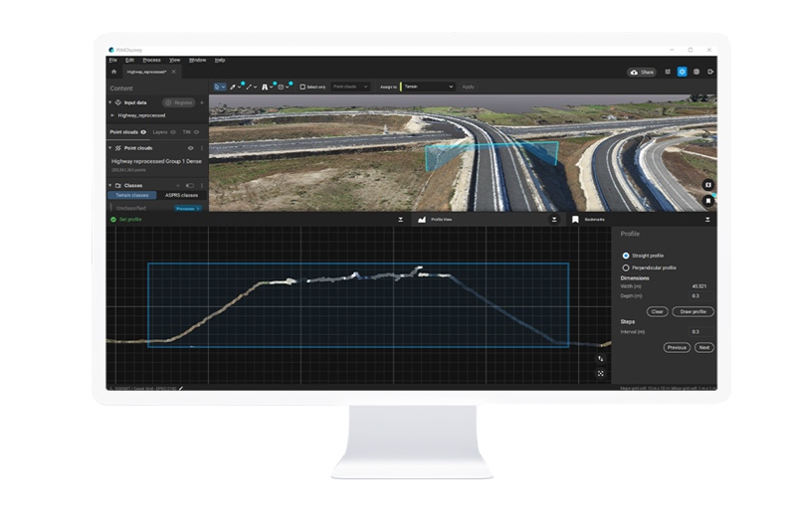Expand the Highway_reprocessed tree item

click(112, 115)
